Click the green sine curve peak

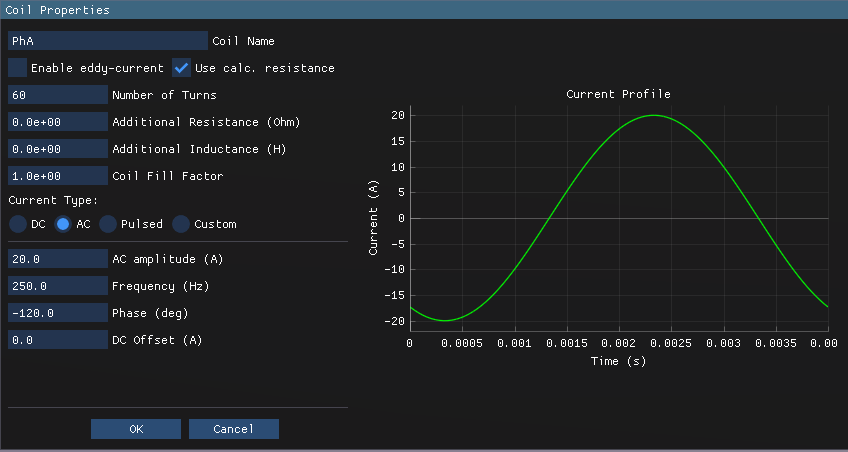click(653, 115)
